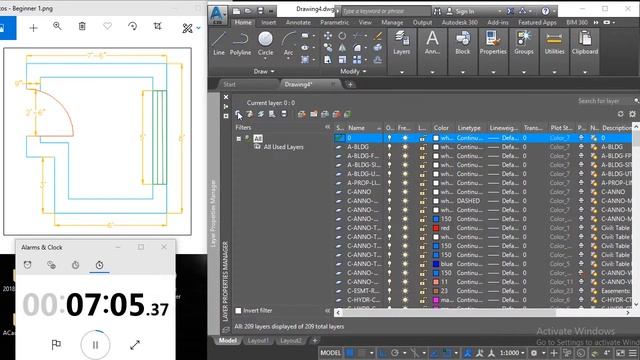Expand the Layers panel bottom arrow
Viewport: 640px width, 360px height.
(402, 72)
